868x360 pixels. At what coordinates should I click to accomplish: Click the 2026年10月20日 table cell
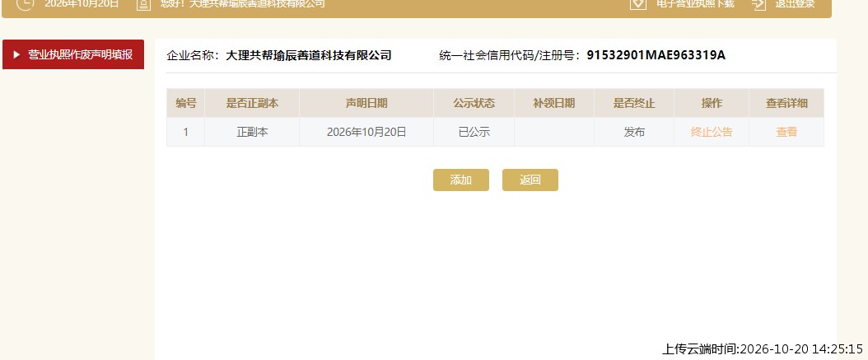366,132
